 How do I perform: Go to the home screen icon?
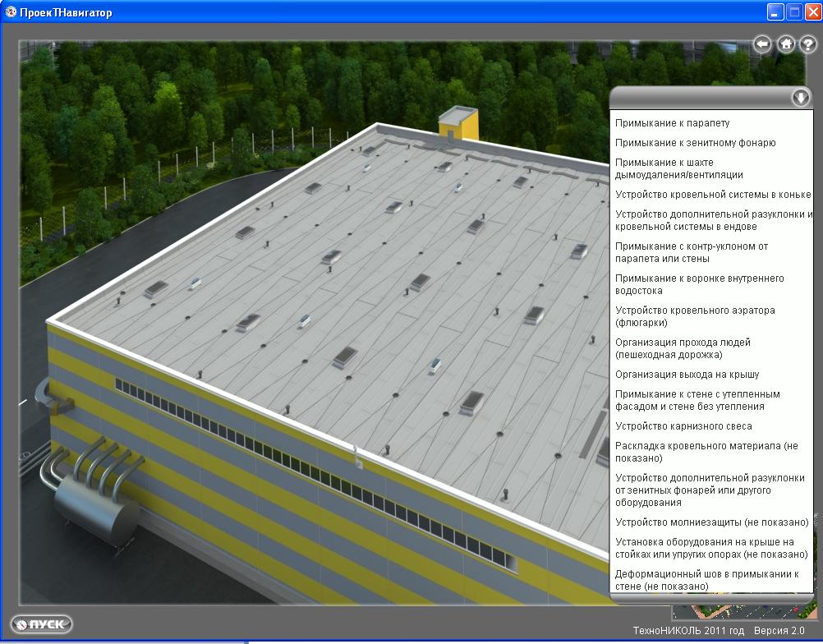(x=786, y=44)
